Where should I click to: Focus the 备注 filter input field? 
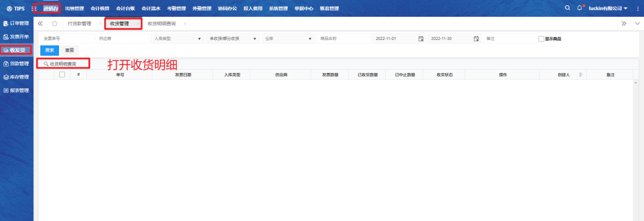tap(510, 39)
